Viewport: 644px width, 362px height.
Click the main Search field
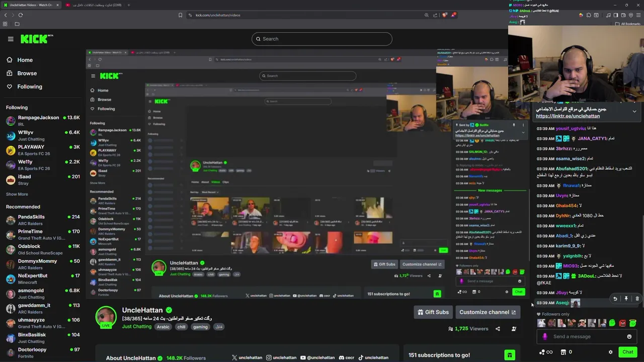[322, 39]
